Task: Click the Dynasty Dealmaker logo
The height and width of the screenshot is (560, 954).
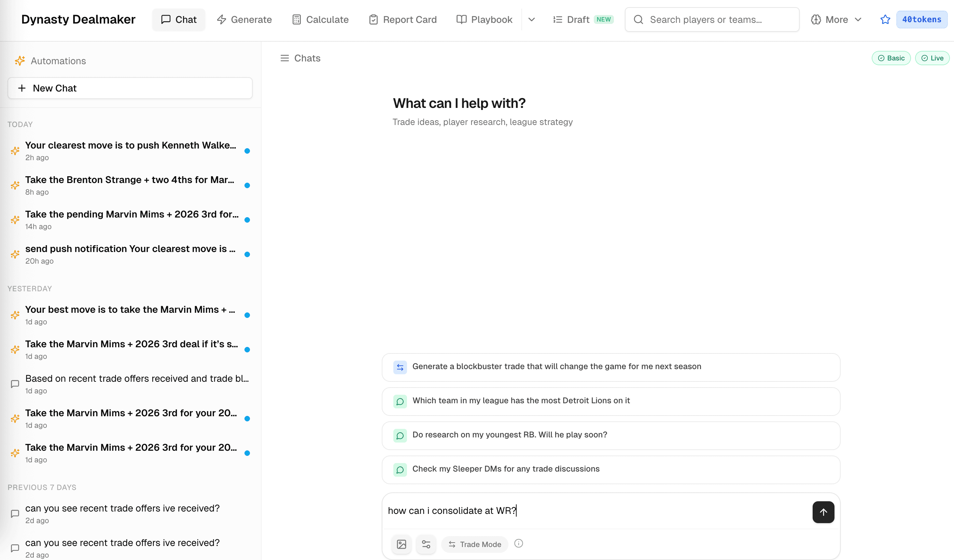Action: click(x=78, y=19)
